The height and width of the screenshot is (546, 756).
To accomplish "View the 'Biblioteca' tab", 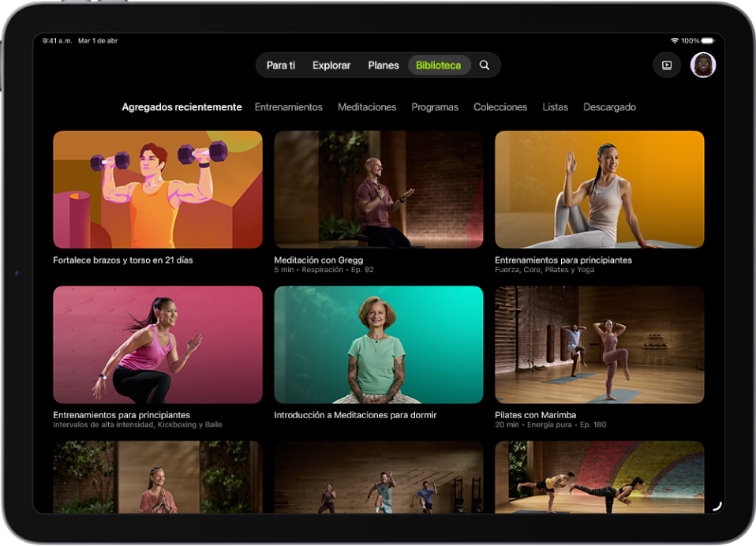I will (x=439, y=65).
